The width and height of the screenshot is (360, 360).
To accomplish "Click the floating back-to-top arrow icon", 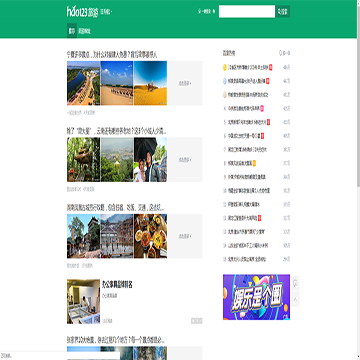I will pyautogui.click(x=295, y=299).
